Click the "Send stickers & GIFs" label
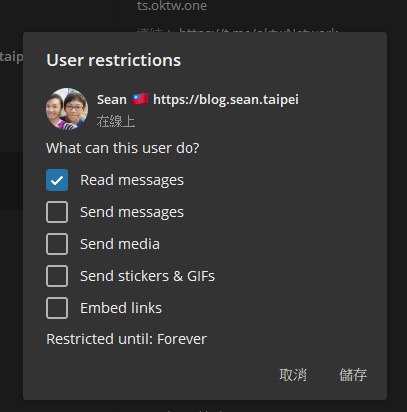This screenshot has height=412, width=407. point(148,276)
